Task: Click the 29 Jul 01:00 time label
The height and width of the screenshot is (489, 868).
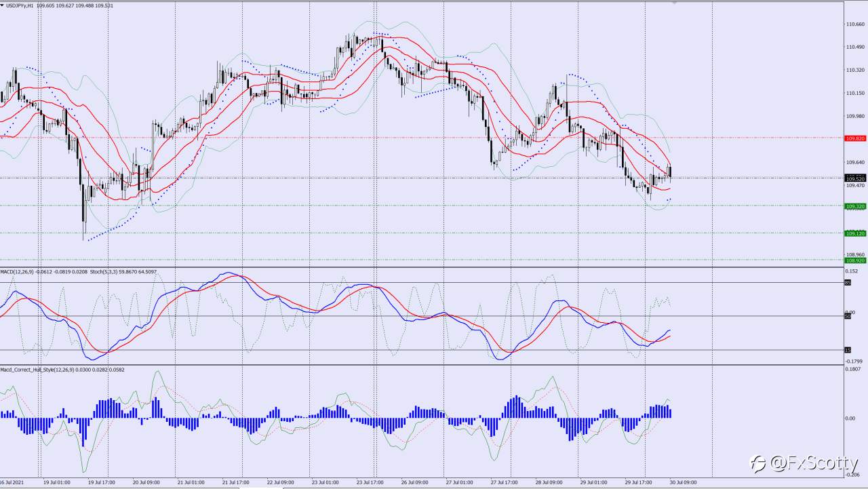Action: click(x=593, y=483)
